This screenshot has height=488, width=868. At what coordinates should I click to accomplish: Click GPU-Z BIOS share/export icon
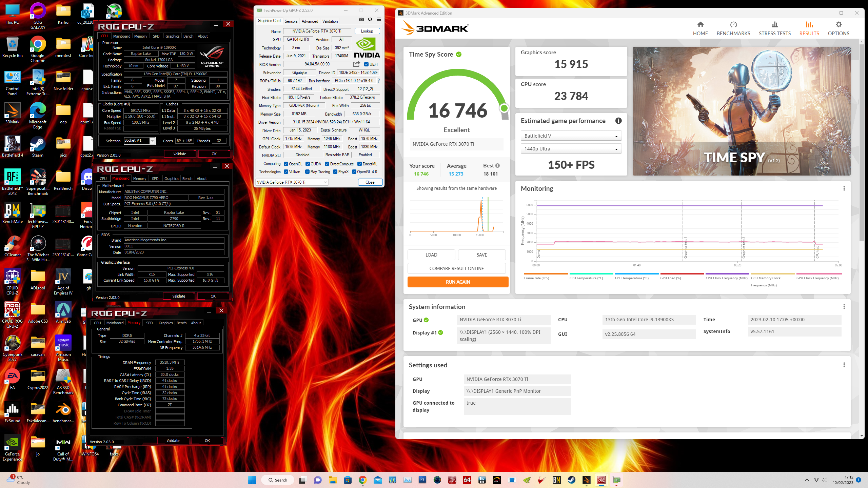point(356,64)
